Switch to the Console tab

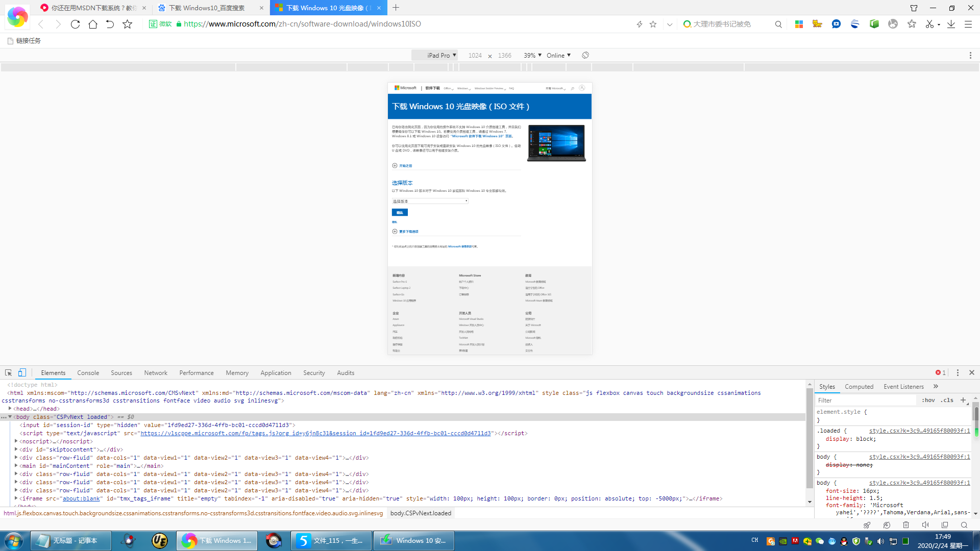tap(88, 373)
